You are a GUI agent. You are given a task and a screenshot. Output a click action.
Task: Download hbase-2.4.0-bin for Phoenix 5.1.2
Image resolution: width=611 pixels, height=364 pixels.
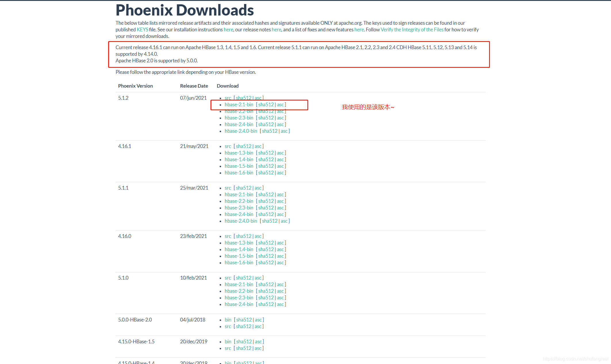[241, 131]
